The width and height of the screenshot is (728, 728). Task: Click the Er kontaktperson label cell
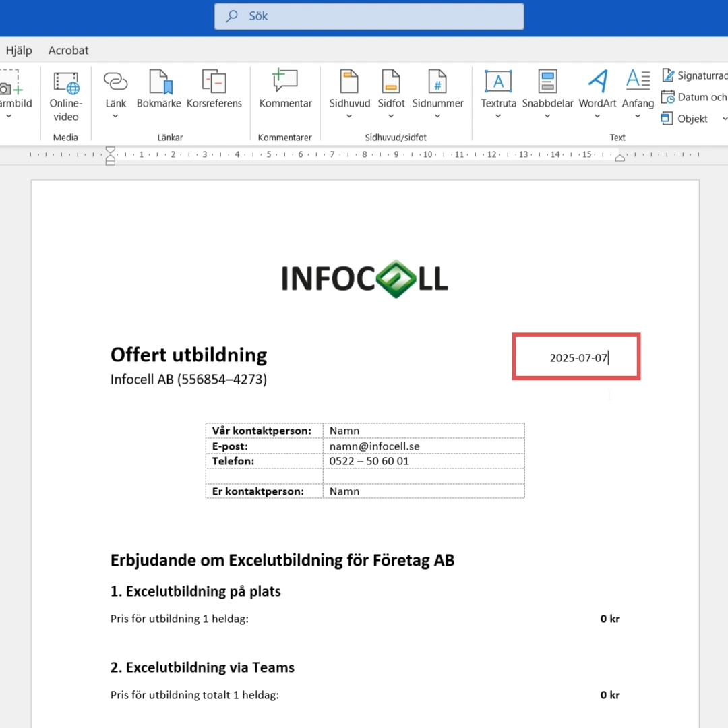point(264,491)
